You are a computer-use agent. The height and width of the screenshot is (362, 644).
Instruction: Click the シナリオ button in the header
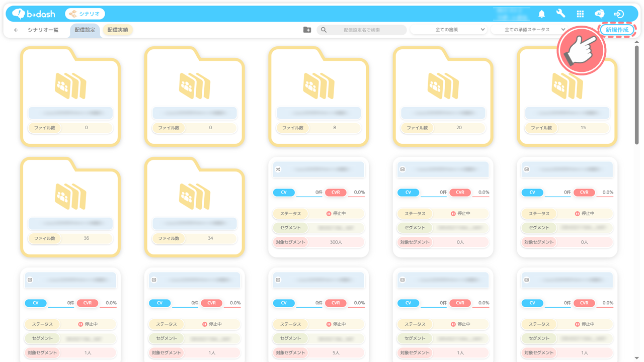(85, 14)
